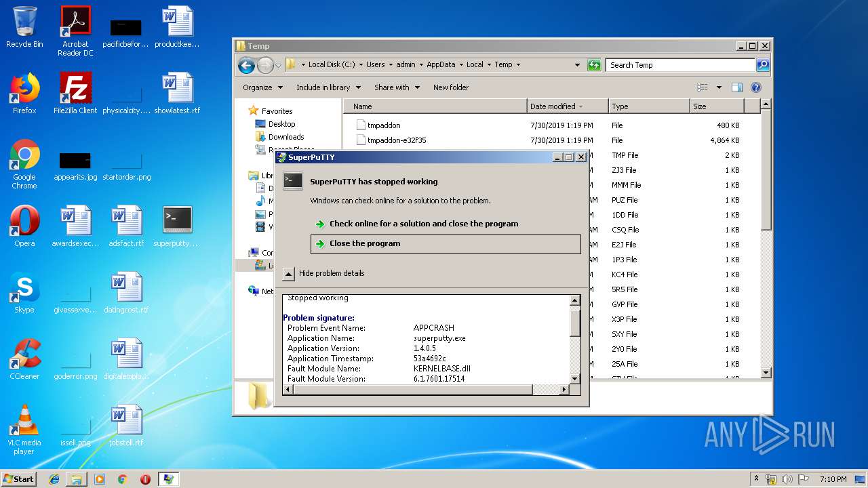
Task: Click the Forward arrow in Temp window
Action: tap(265, 65)
